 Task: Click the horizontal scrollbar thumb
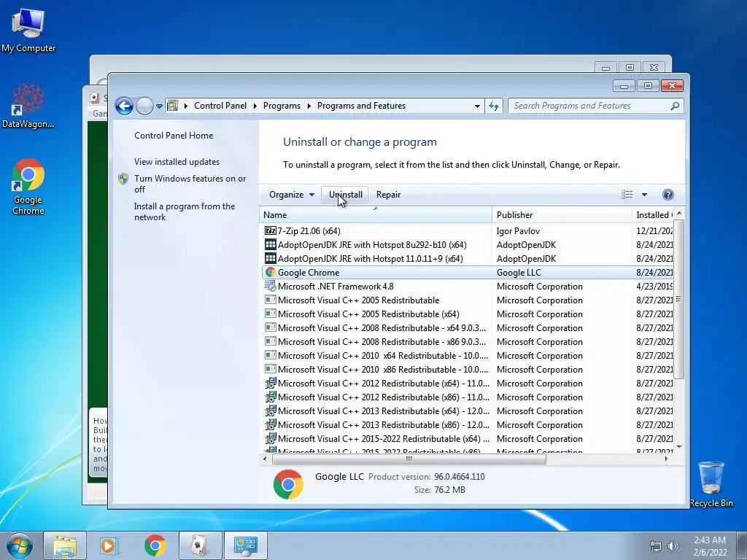pos(409,459)
